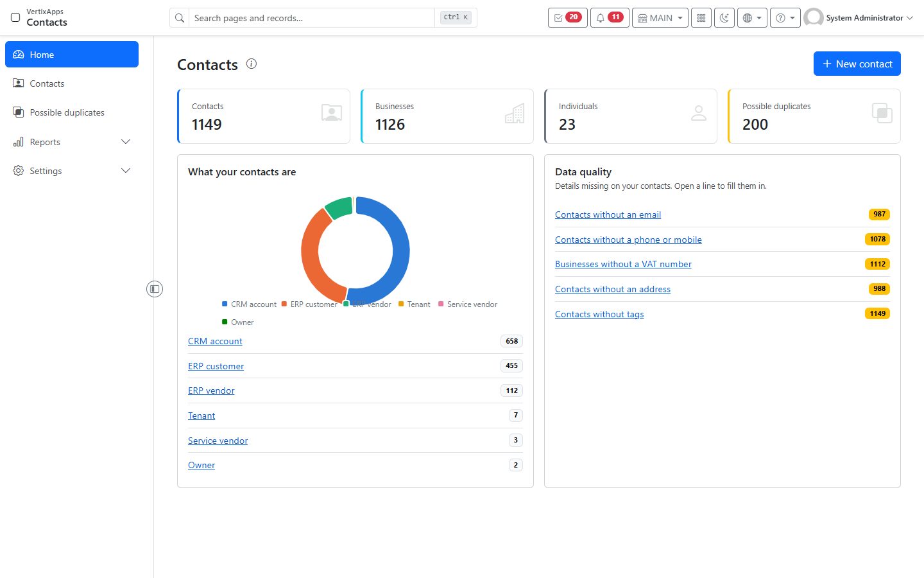Click the person icon on Individuals card
Viewport: 924px width, 578px height.
pos(699,113)
